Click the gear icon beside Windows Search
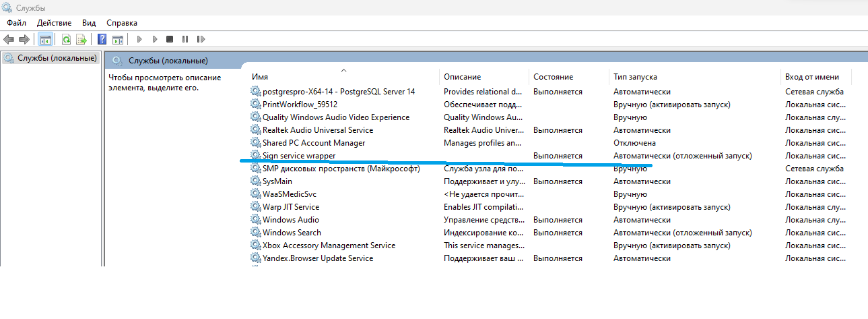The width and height of the screenshot is (868, 319). point(255,233)
